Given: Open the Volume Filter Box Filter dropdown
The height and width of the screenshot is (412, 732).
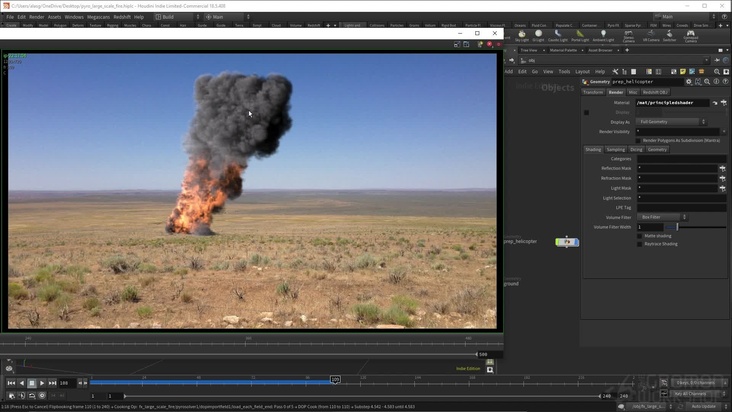Looking at the screenshot, I should click(662, 217).
